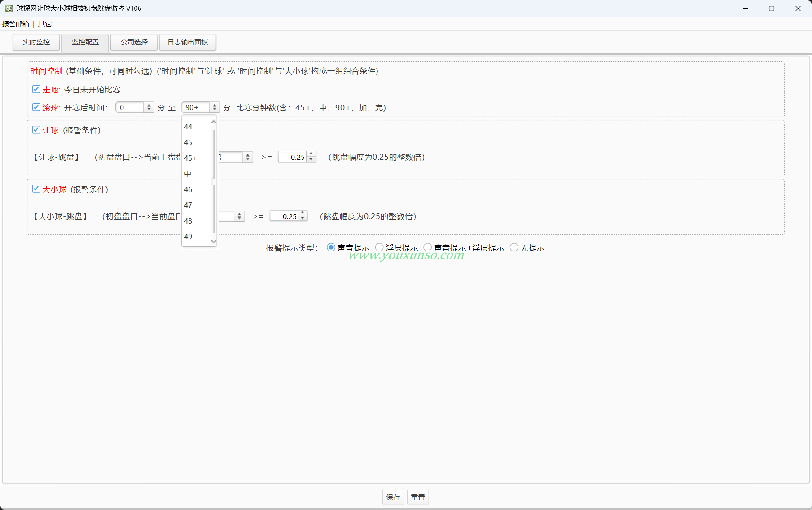Click the 大小球 jump amount field 0.25

coord(285,216)
